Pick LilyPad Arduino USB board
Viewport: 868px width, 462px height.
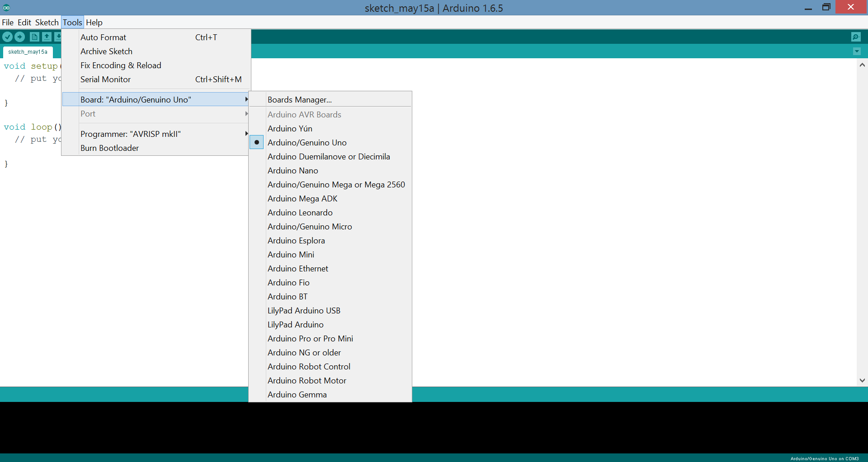[x=330, y=311]
